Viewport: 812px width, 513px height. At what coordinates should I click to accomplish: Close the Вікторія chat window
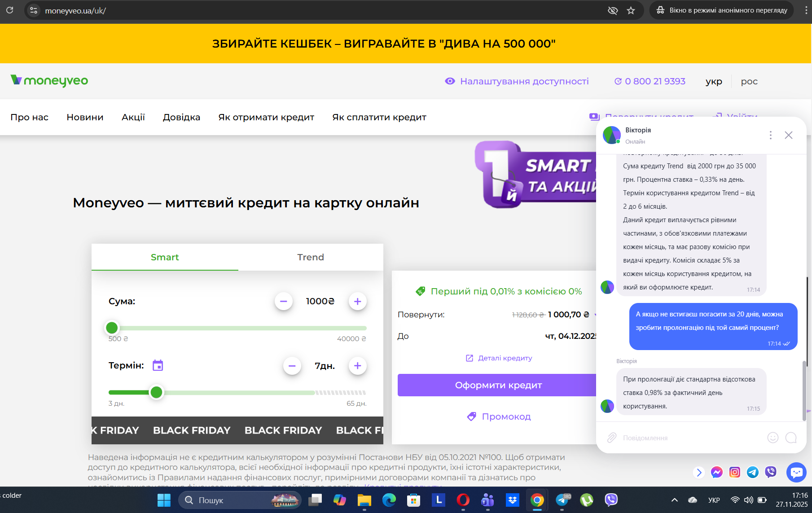tap(789, 135)
